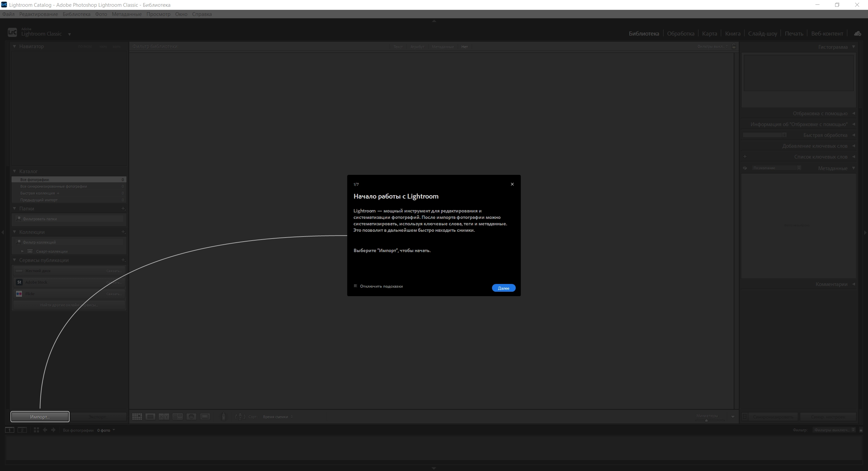Toggle A-Z sort direction icon
Screen dimensions: 868x471
tap(240, 416)
